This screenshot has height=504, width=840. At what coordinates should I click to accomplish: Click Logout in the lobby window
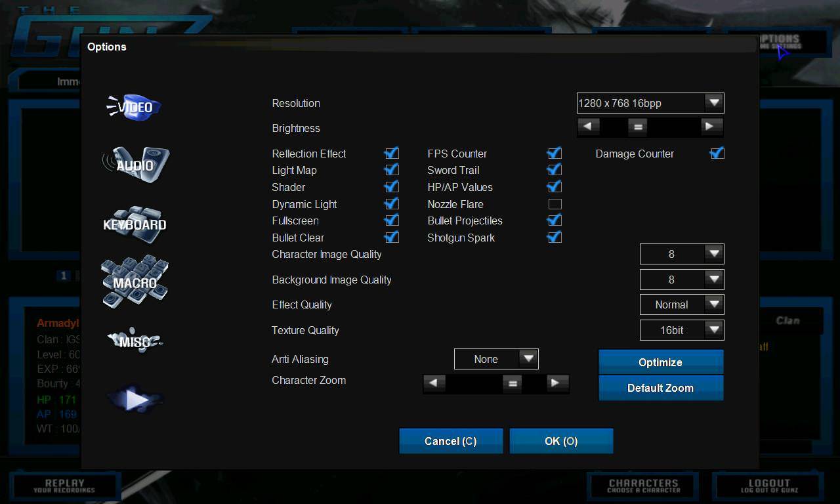coord(768,486)
